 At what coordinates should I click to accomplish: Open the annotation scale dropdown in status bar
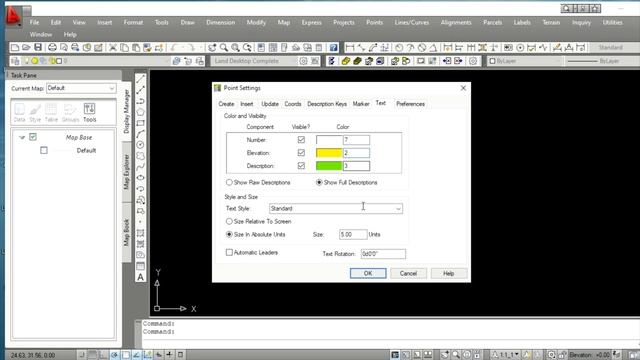(506, 355)
